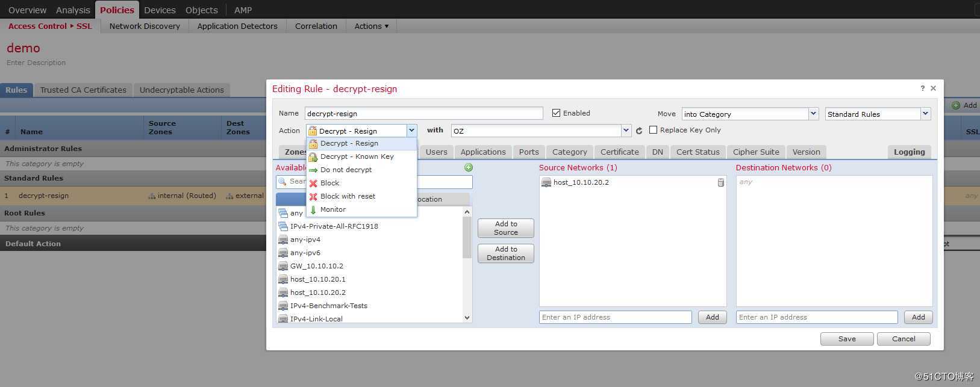This screenshot has width=980, height=387.
Task: Open the Actions menu in sub-navigation
Action: click(372, 26)
